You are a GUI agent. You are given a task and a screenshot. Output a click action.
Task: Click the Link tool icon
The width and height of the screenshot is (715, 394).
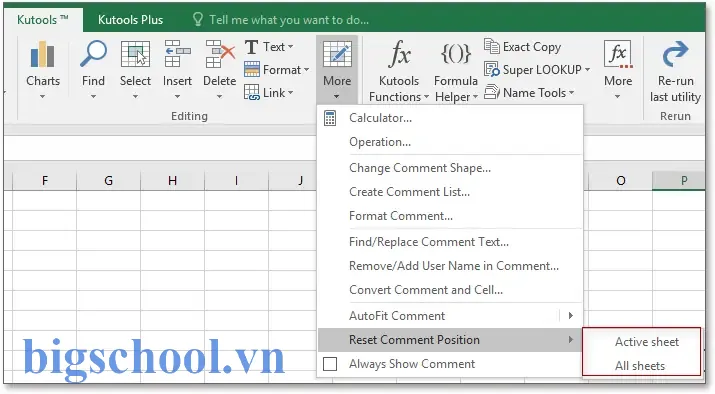coord(252,93)
